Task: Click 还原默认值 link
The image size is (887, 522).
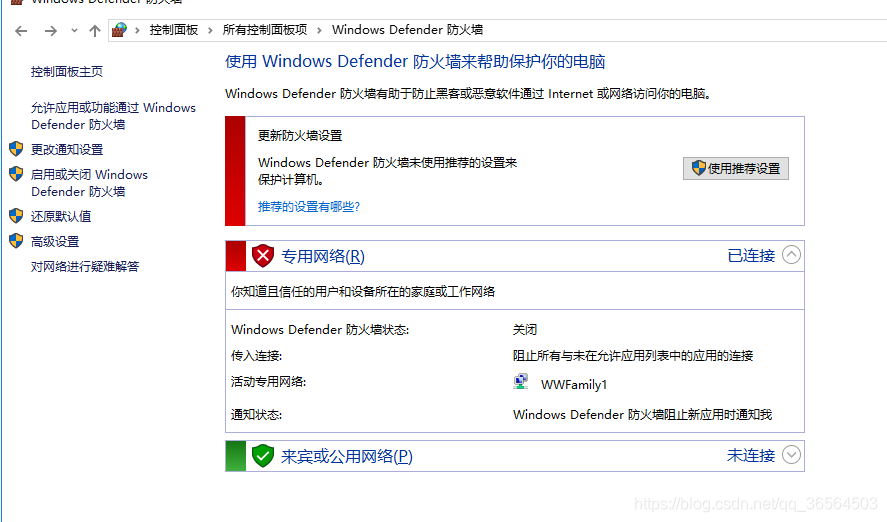Action: click(x=61, y=216)
